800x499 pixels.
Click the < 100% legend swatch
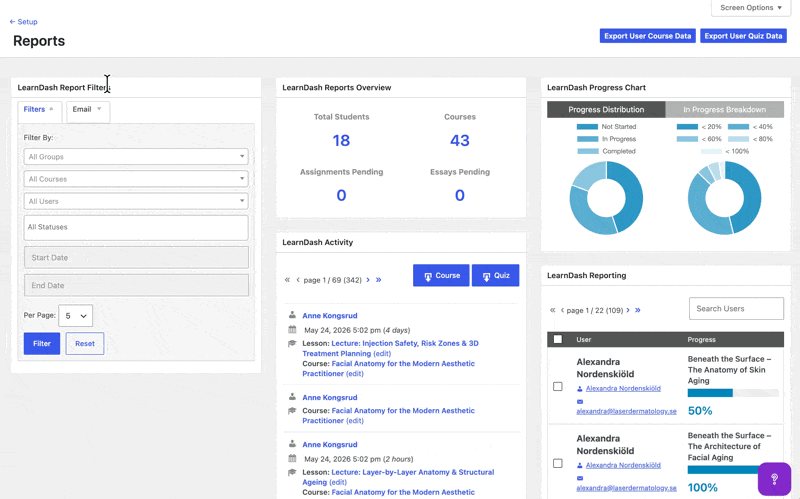click(711, 151)
